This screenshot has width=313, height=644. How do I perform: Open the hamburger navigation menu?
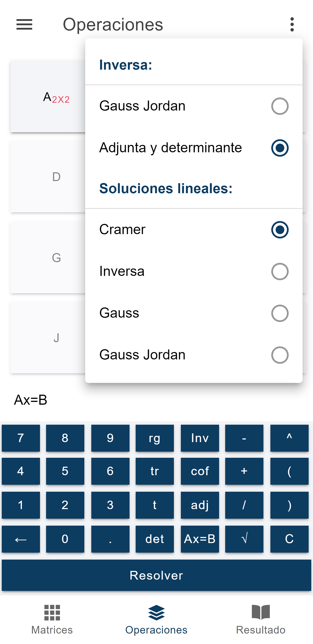click(x=24, y=25)
